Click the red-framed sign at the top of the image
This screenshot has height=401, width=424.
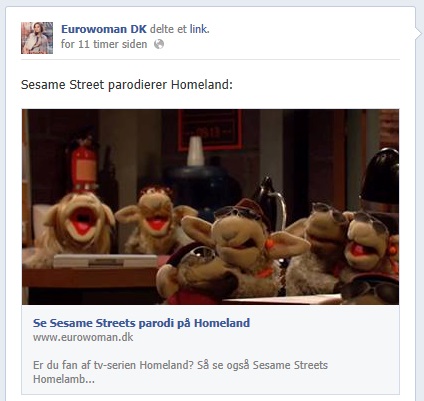210,129
